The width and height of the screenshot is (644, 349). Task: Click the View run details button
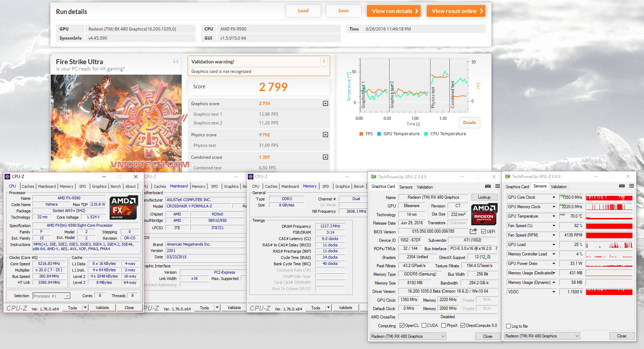[394, 11]
